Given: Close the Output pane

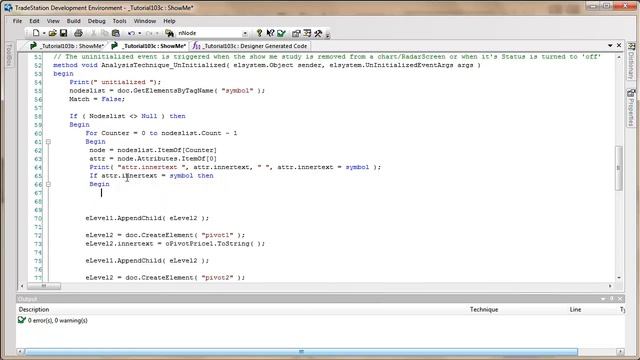Looking at the screenshot, I should (x=620, y=299).
